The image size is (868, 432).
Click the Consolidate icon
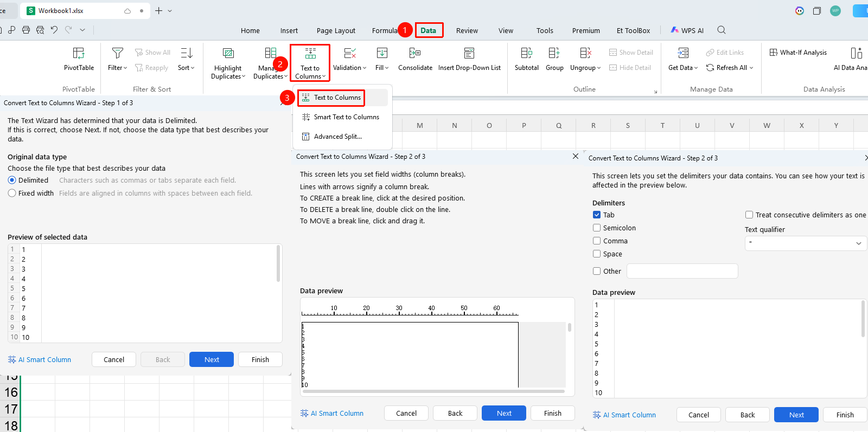click(x=415, y=53)
